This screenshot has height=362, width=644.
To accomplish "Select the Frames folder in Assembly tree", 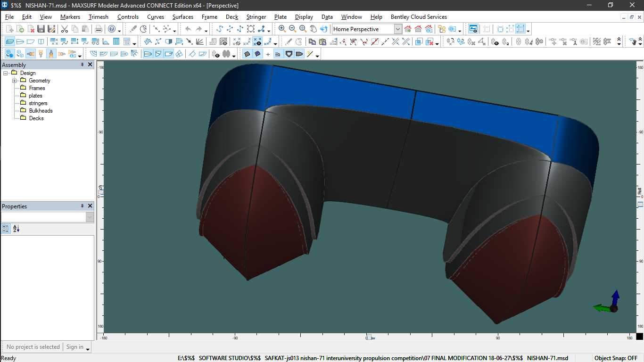I will [x=37, y=88].
